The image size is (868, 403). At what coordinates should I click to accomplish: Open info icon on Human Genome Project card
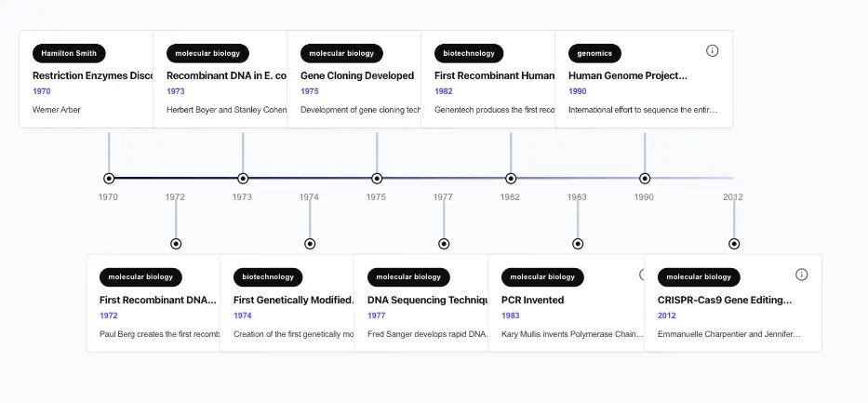[x=712, y=50]
